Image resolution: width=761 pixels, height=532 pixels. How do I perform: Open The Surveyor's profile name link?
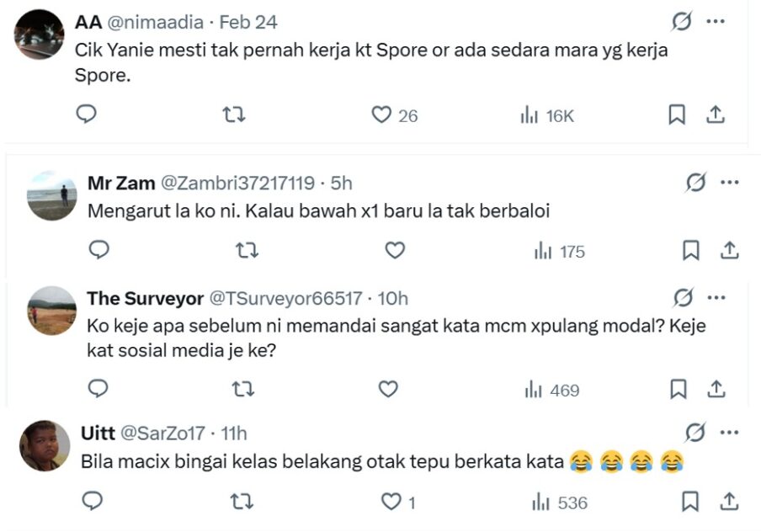coord(145,298)
